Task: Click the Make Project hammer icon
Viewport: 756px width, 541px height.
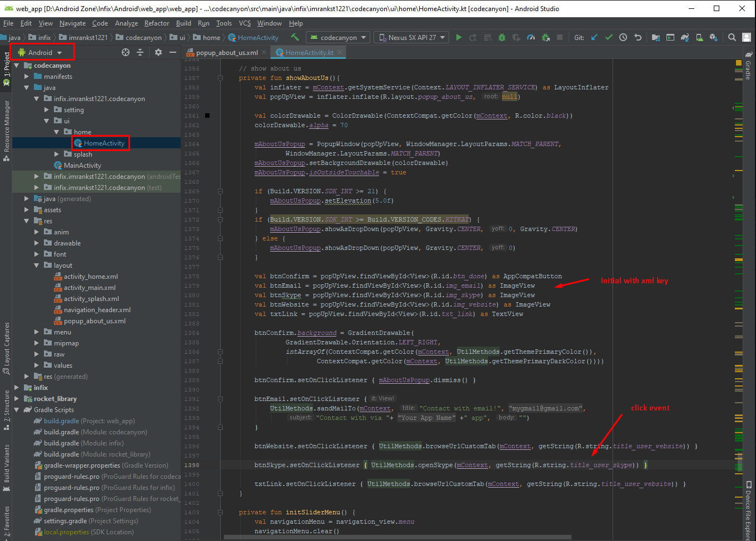Action: click(295, 38)
